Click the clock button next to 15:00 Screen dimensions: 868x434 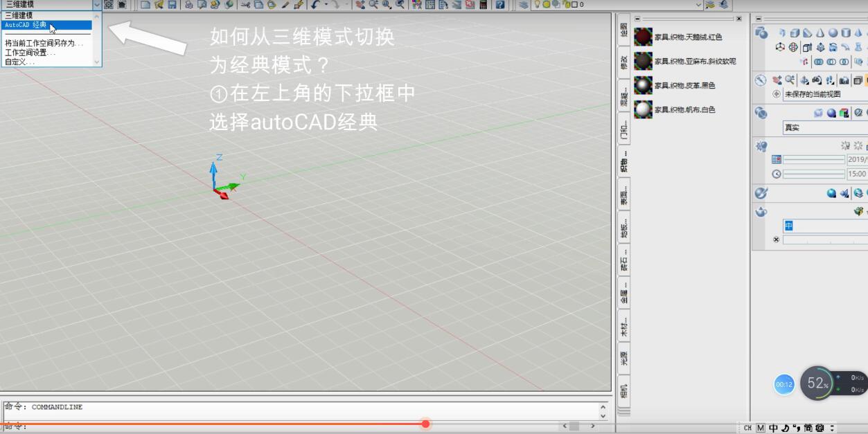(777, 174)
